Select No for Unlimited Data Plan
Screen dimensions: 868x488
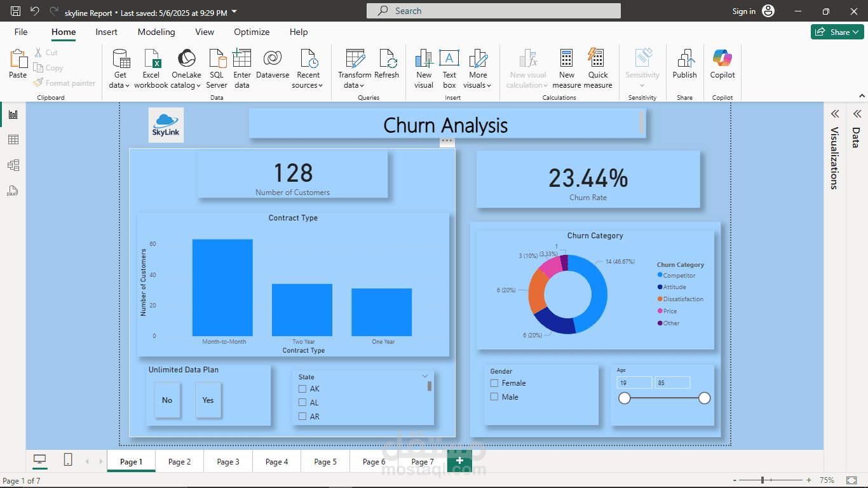167,400
